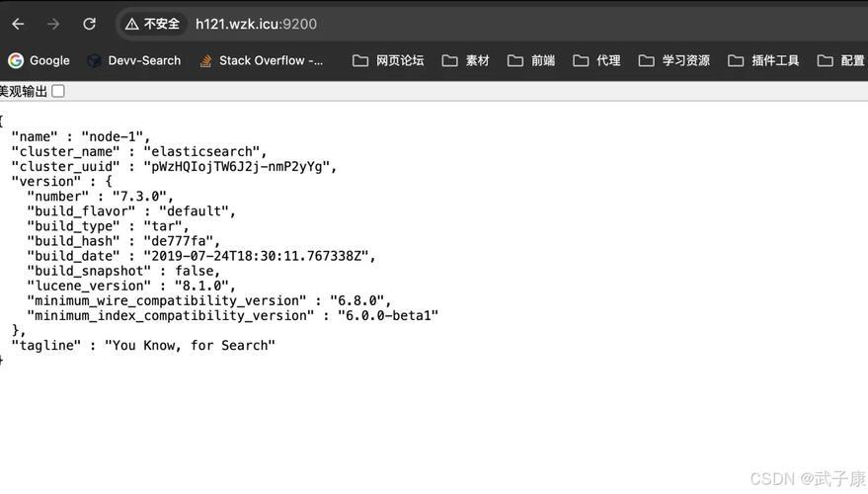This screenshot has height=494, width=868.
Task: Click the browser forward arrow
Action: tap(53, 24)
